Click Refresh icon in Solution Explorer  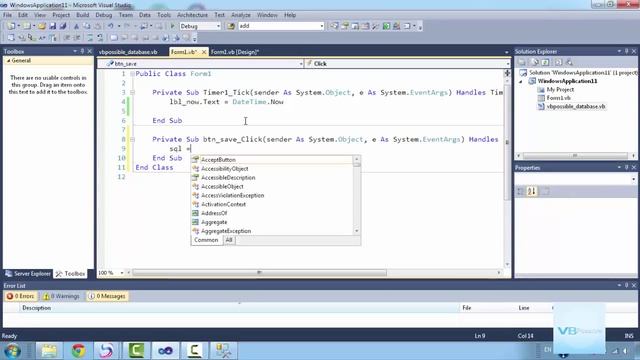(546, 62)
